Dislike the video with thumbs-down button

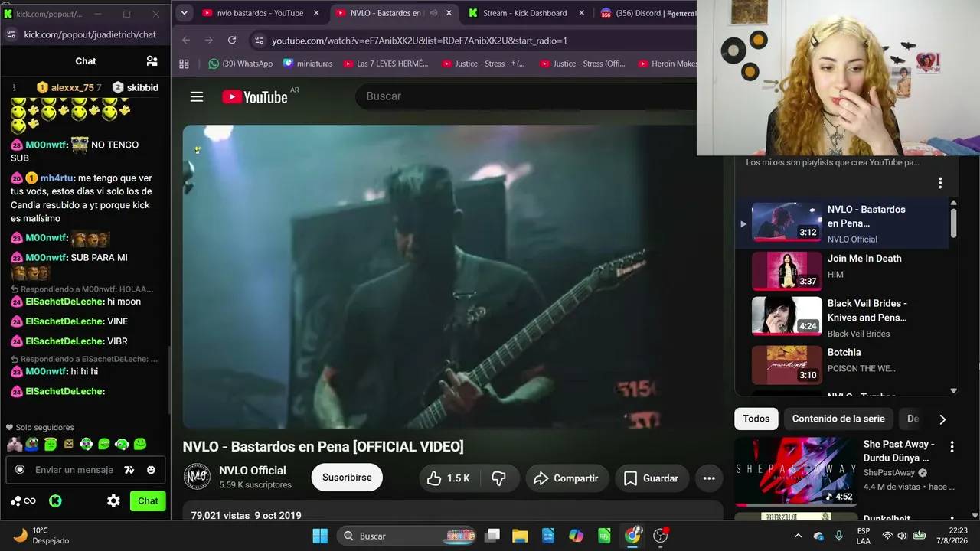click(499, 478)
